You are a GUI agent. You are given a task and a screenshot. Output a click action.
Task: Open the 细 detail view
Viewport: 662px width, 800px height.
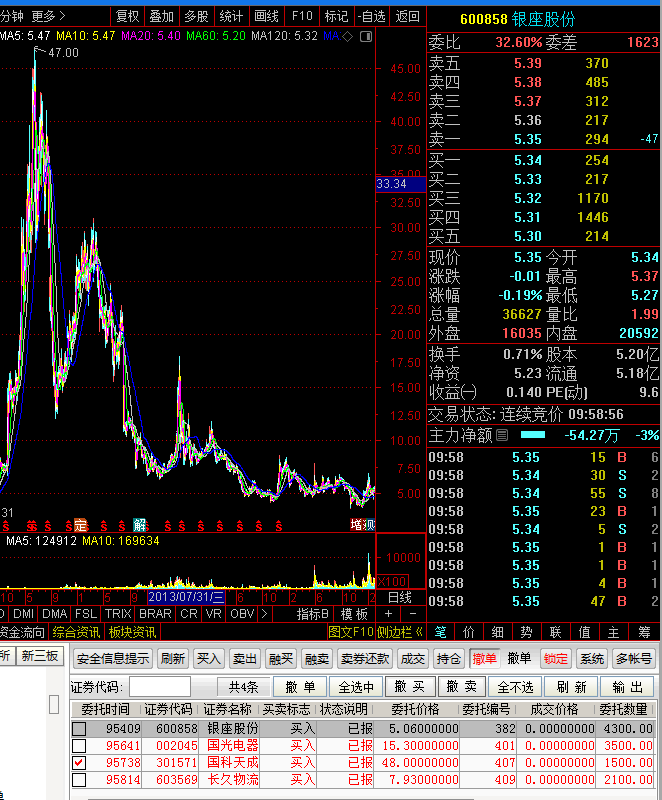[498, 633]
